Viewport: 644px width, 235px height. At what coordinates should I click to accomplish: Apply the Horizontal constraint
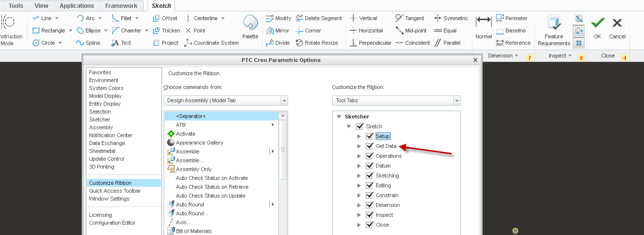pyautogui.click(x=365, y=30)
